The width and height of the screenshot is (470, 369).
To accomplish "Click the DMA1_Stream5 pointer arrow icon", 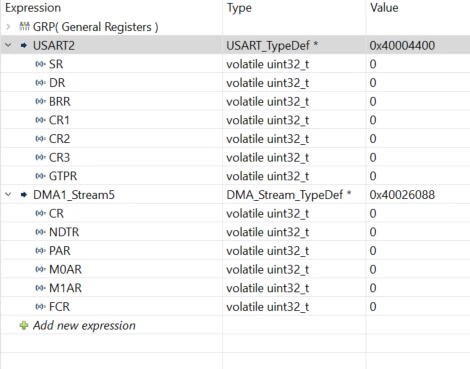I will (x=24, y=194).
